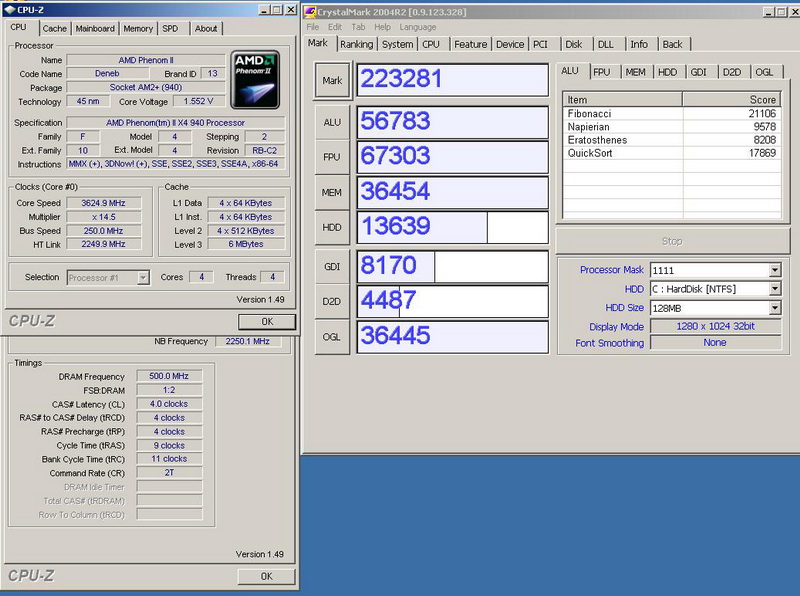
Task: Run the GDI benchmark button
Action: 332,266
